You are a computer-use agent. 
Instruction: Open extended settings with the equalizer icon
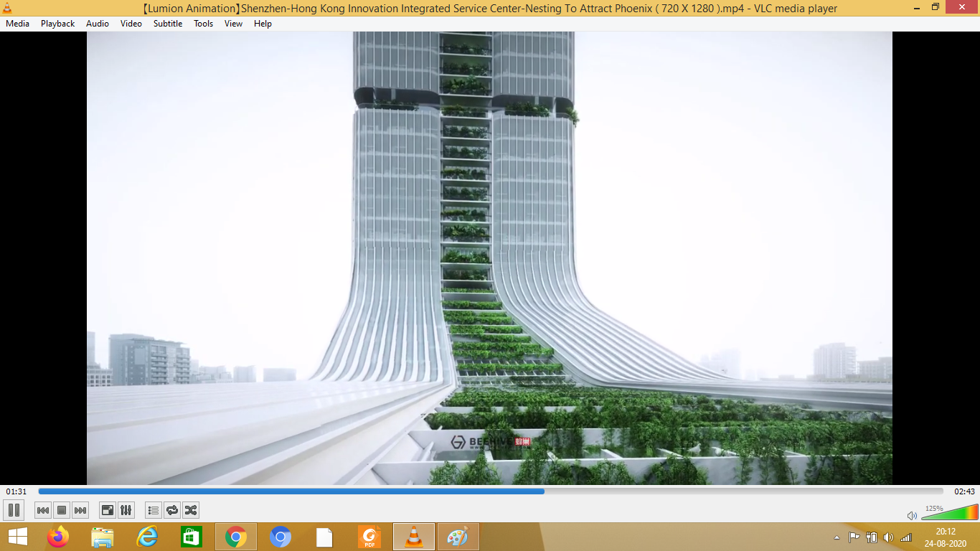tap(126, 510)
